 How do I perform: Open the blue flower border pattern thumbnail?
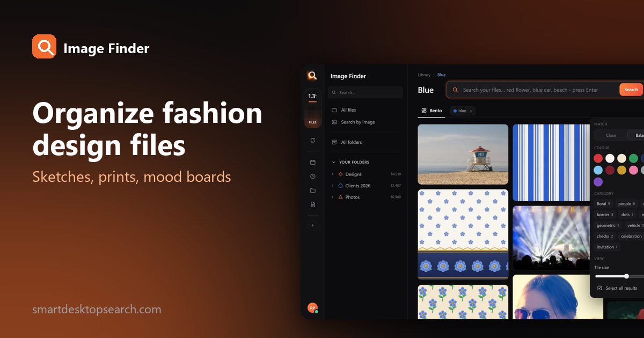pos(463,234)
